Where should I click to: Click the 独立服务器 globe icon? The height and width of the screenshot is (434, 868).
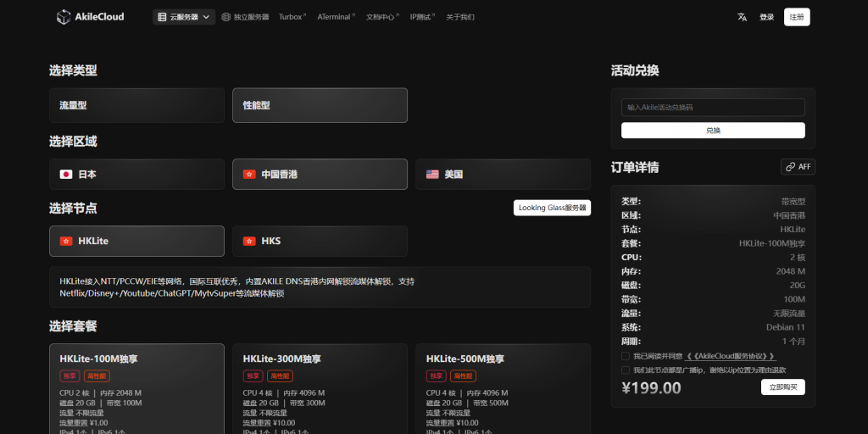[225, 17]
